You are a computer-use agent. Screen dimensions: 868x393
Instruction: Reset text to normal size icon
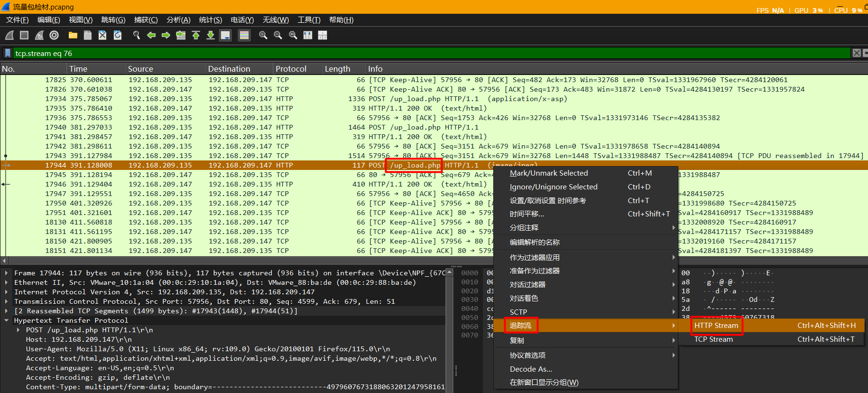293,35
